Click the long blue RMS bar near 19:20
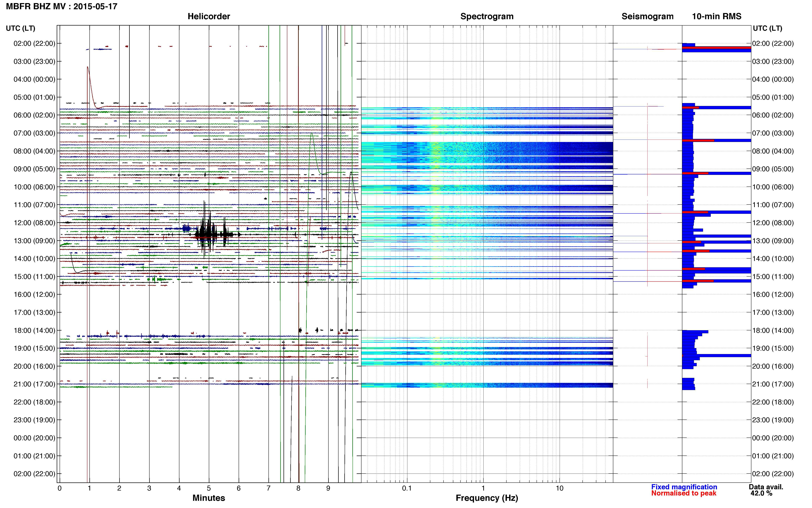This screenshot has height=508, width=812. (x=716, y=355)
